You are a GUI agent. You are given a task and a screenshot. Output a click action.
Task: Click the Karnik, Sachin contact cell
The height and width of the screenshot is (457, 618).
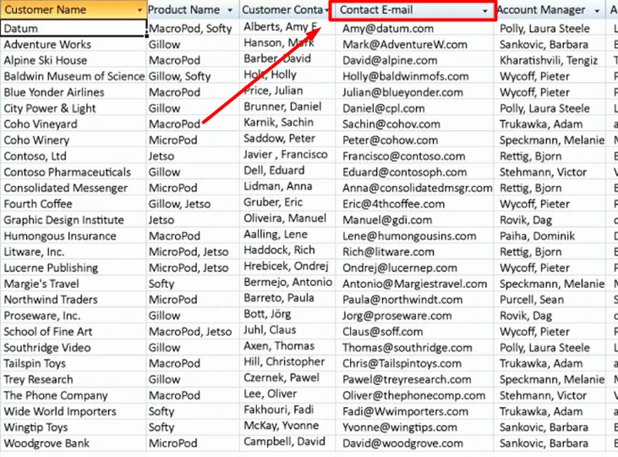[287, 123]
